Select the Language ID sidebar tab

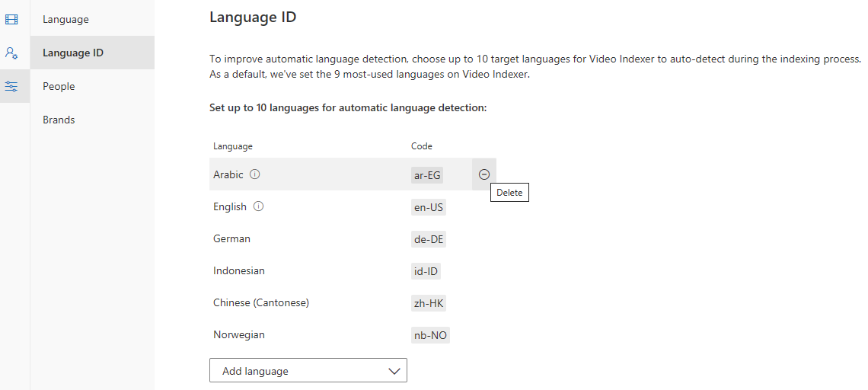[73, 53]
